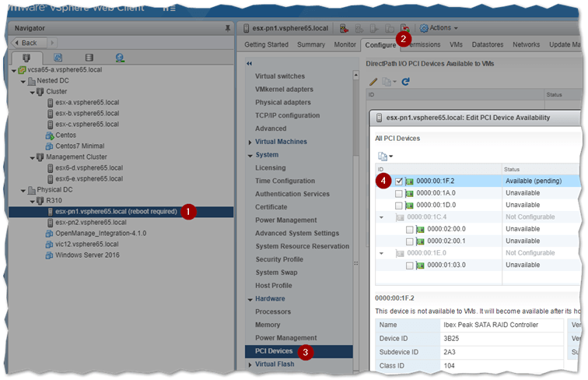Viewport: 588px width, 380px height.
Task: Switch to Configure tab
Action: coord(380,45)
